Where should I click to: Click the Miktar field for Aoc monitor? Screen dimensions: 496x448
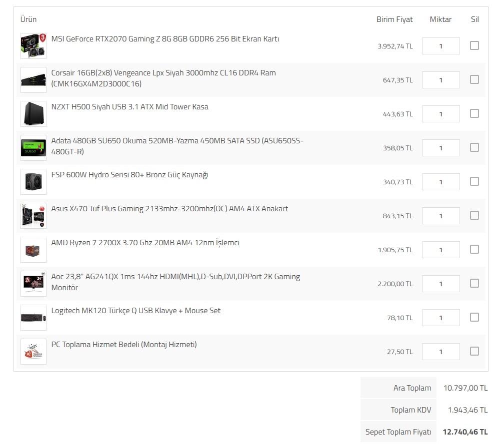point(440,284)
